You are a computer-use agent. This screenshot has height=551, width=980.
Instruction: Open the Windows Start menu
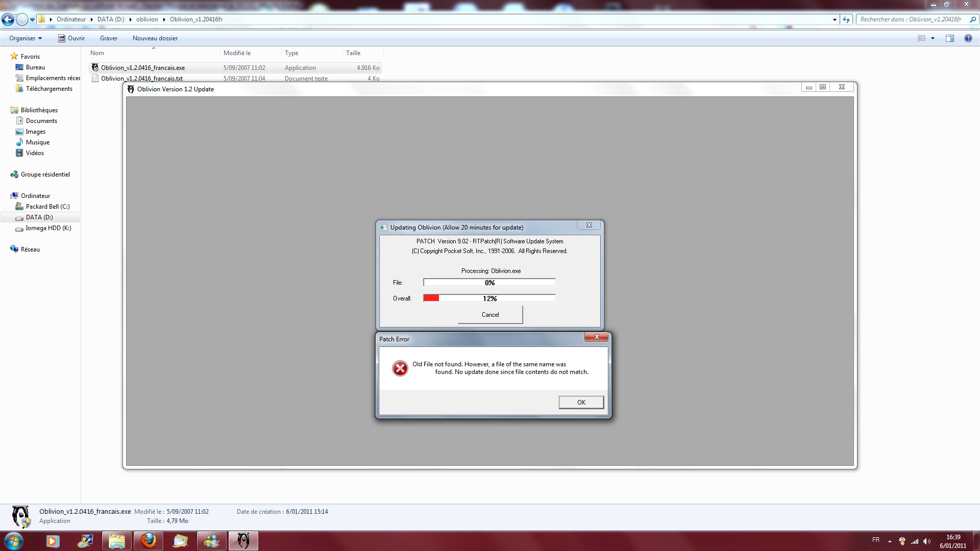14,541
